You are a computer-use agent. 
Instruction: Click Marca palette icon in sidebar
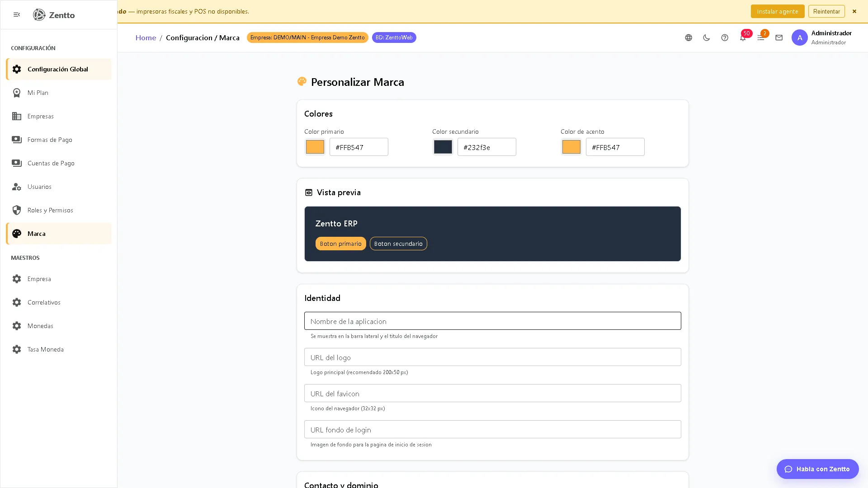pos(17,234)
